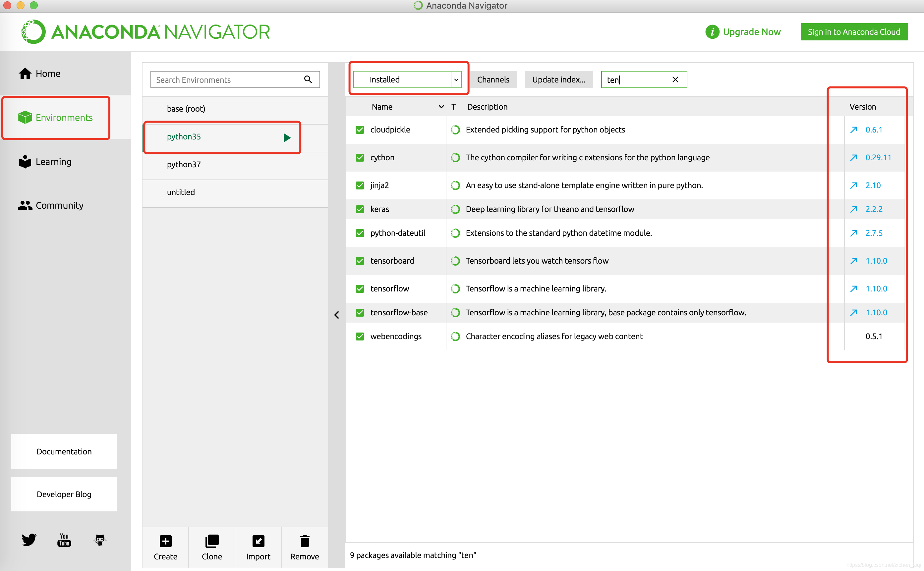
Task: Open the YouTube icon link
Action: (x=64, y=540)
